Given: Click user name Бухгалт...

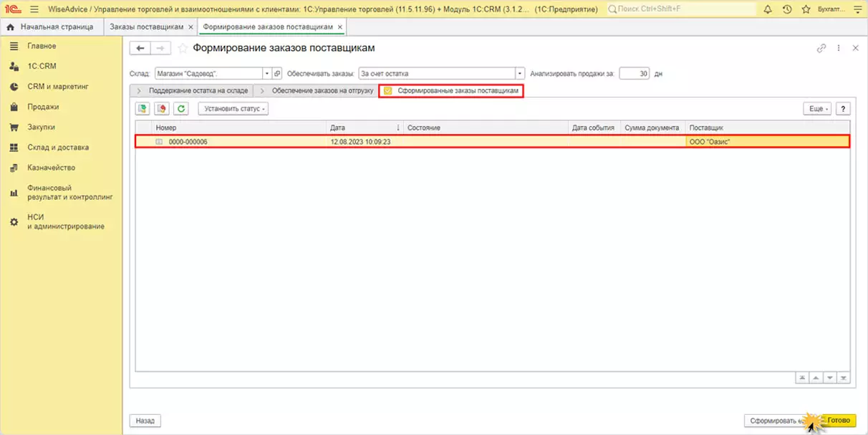Looking at the screenshot, I should pos(832,9).
